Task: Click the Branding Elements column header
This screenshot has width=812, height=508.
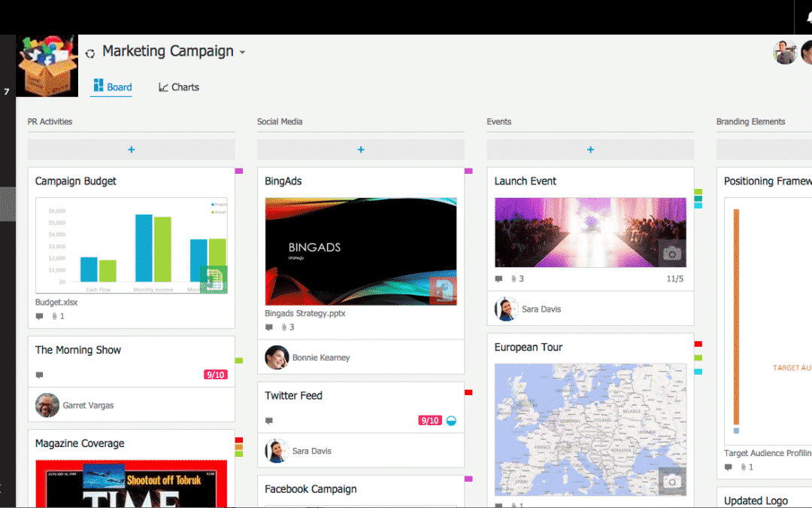Action: point(750,121)
